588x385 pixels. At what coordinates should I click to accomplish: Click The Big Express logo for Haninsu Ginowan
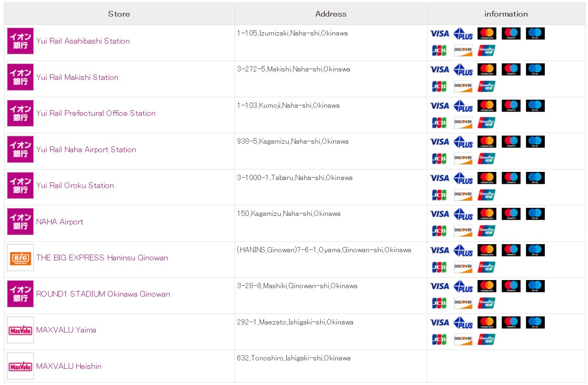(20, 257)
